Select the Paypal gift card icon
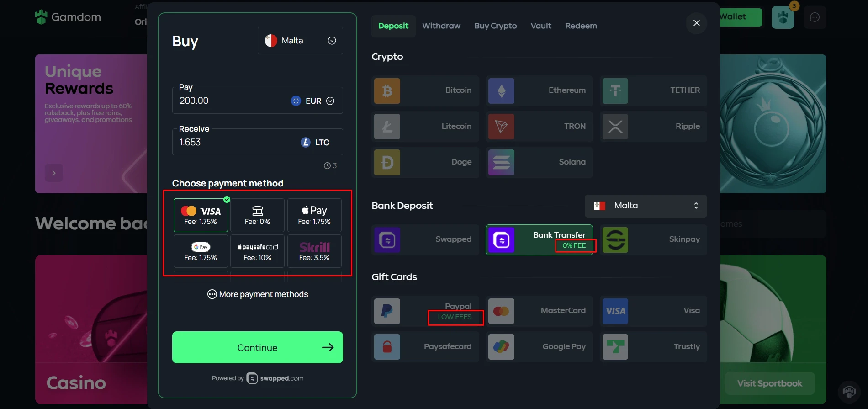Image resolution: width=868 pixels, height=409 pixels. [x=387, y=311]
